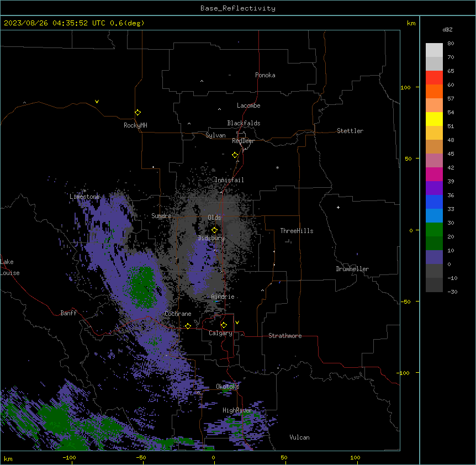The width and height of the screenshot is (476, 465).
Task: Click the yellow V marker northwest of RockyMH
Action: [x=97, y=102]
